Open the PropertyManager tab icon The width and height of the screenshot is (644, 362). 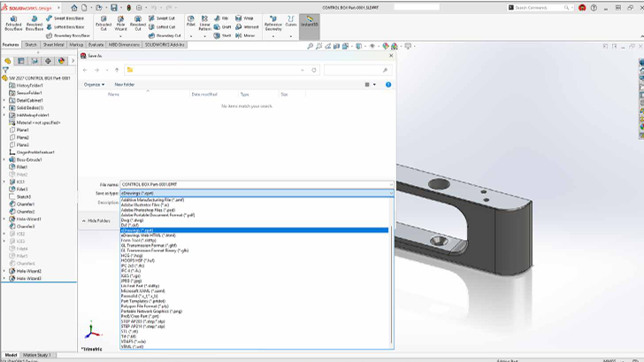(20, 61)
